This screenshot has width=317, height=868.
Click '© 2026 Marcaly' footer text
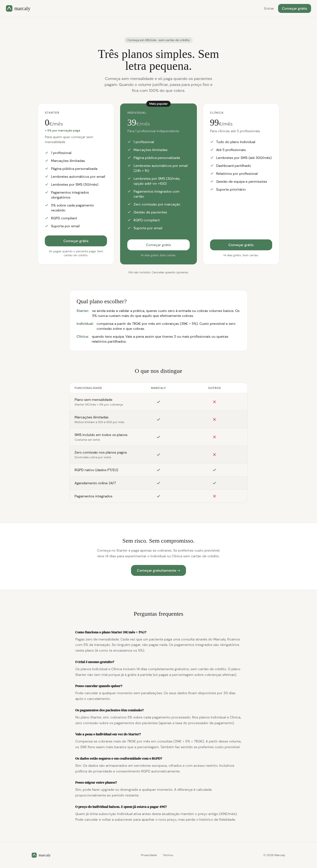tap(274, 855)
